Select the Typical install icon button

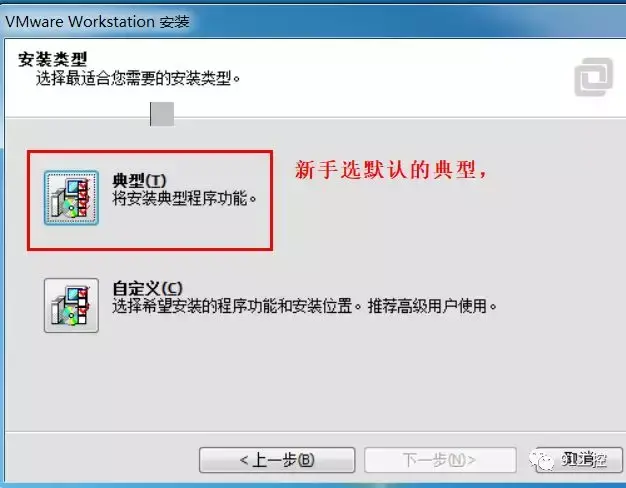[71, 198]
